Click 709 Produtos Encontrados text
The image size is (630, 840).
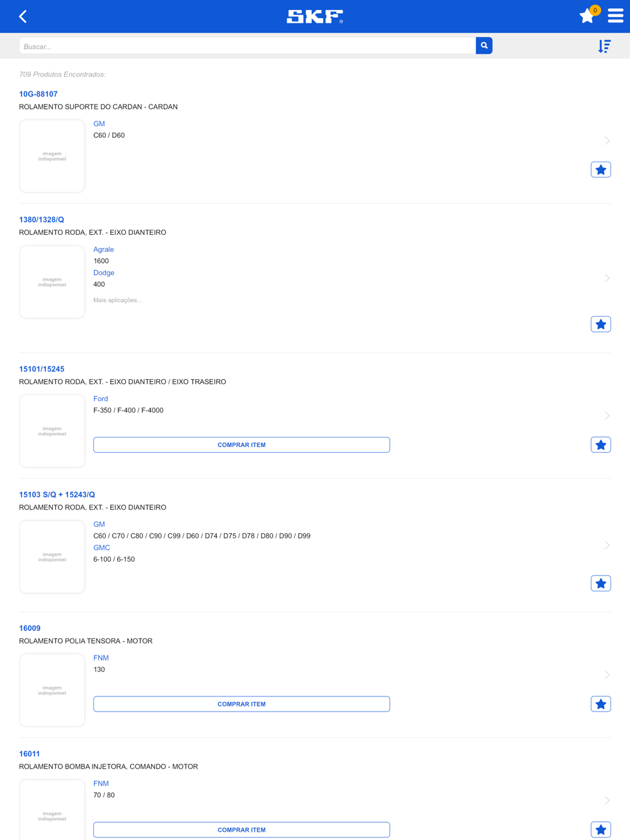[62, 74]
